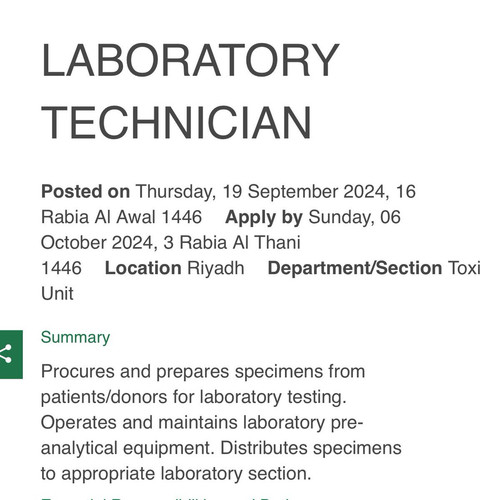Click the 'October 2024, 3 Rabia Al Thani' line
480x500 pixels.
[x=171, y=243]
